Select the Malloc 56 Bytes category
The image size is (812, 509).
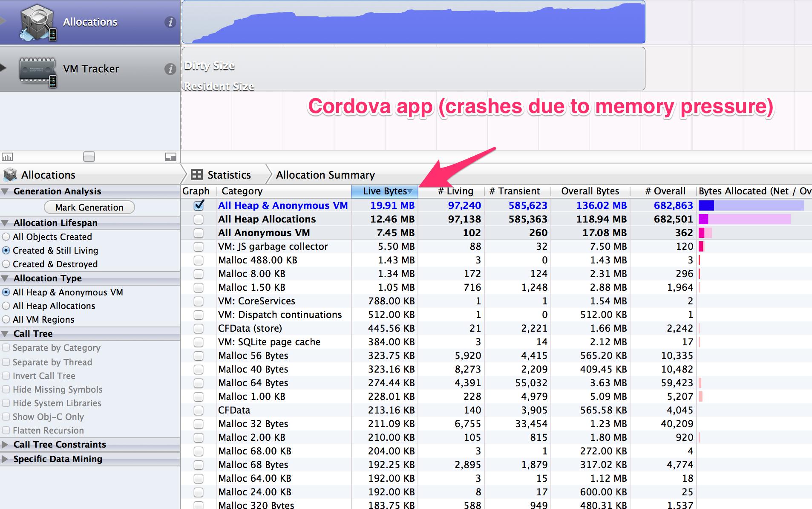253,356
